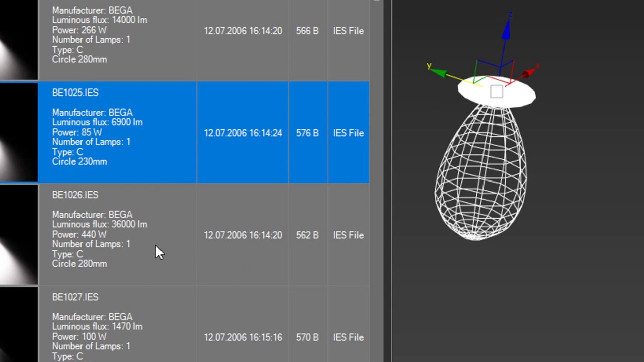Screen dimensions: 644x362
Task: Click the BE1027.IES light distribution thumbnail
Action: [x=19, y=325]
